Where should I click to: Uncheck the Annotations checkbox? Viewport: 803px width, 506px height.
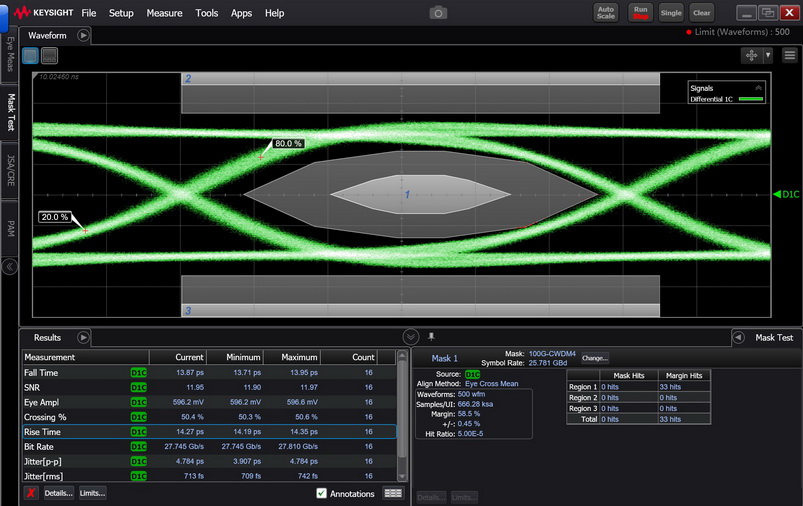(321, 493)
